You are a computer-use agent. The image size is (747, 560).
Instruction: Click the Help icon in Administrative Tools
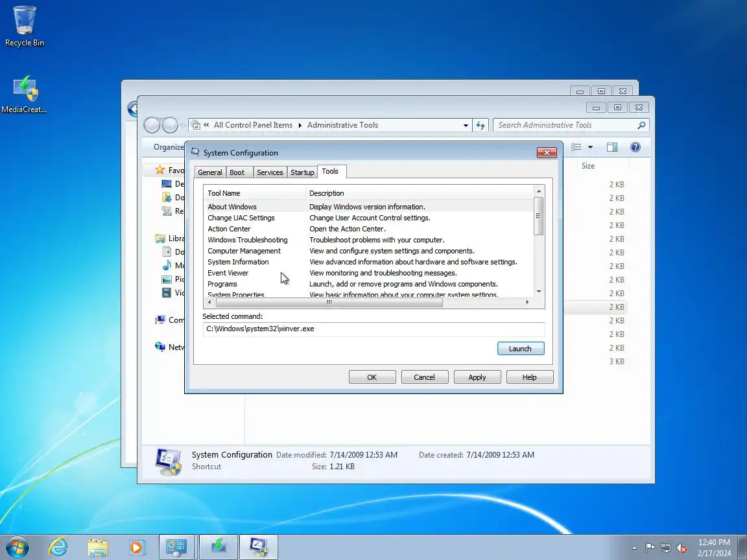coord(635,147)
